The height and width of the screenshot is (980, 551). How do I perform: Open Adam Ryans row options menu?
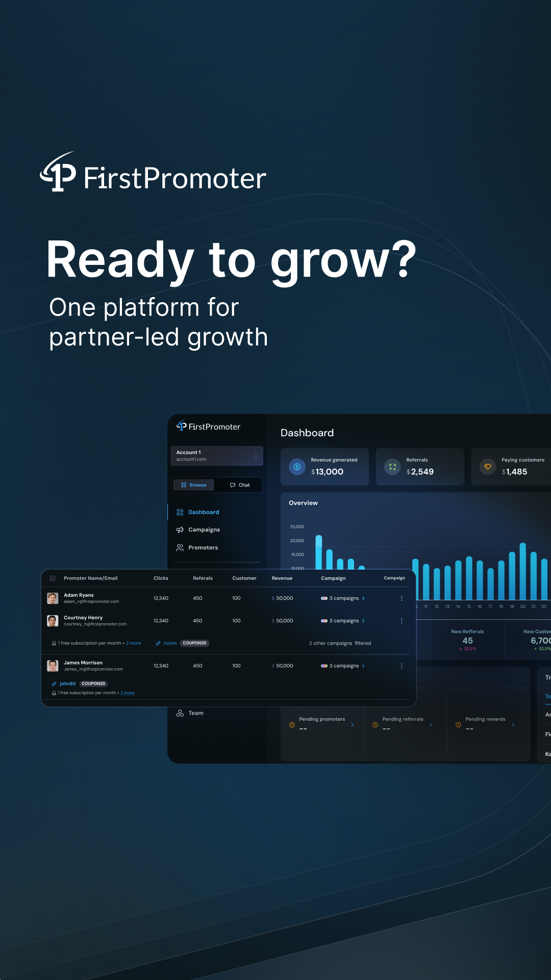click(x=402, y=598)
